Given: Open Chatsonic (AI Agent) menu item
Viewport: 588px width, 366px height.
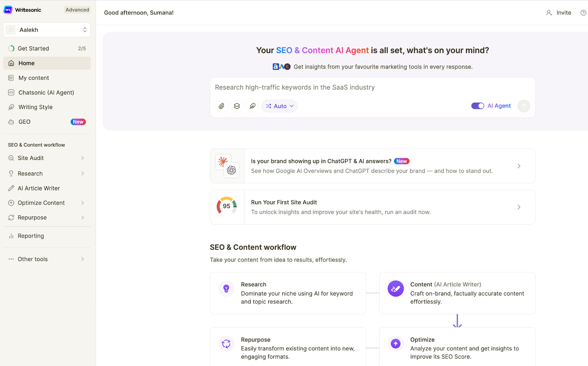Looking at the screenshot, I should point(47,93).
